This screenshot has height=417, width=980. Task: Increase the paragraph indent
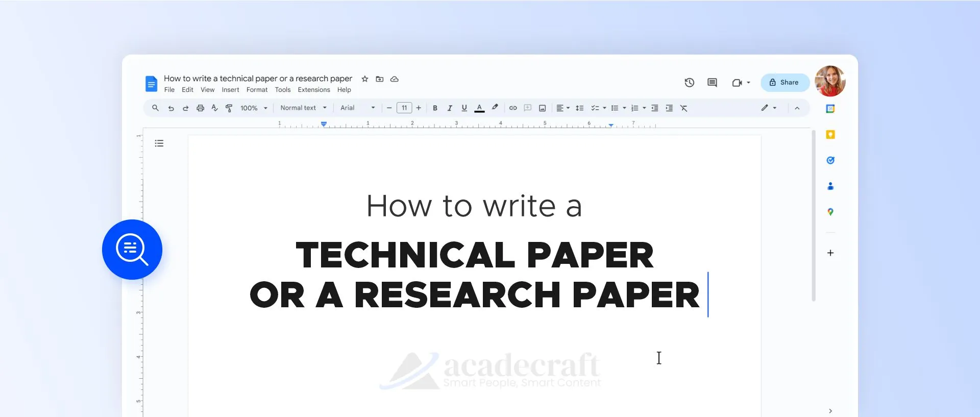click(669, 108)
